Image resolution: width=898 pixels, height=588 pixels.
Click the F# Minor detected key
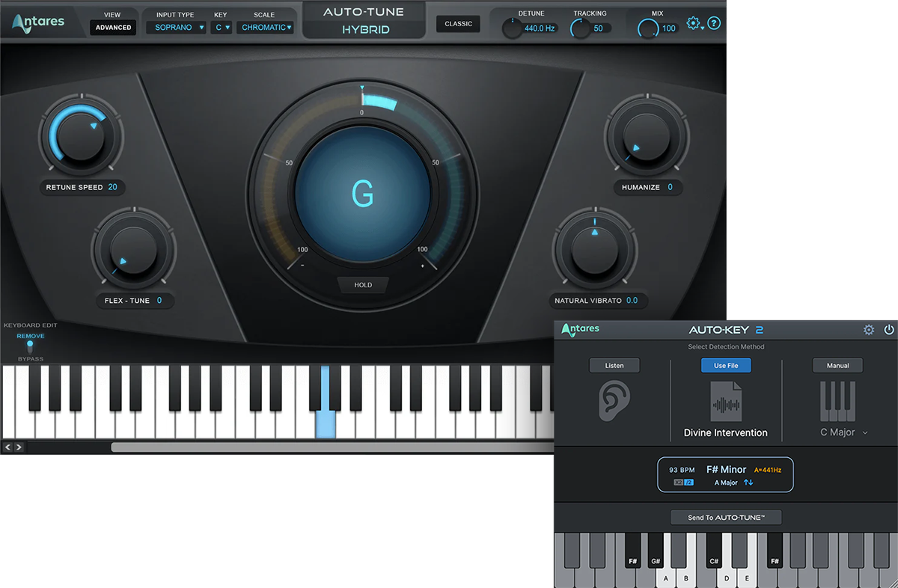727,469
